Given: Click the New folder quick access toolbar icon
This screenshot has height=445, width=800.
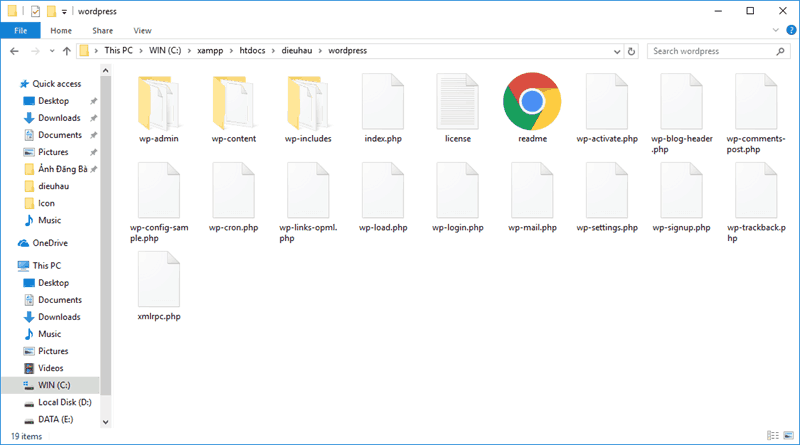Looking at the screenshot, I should 52,11.
